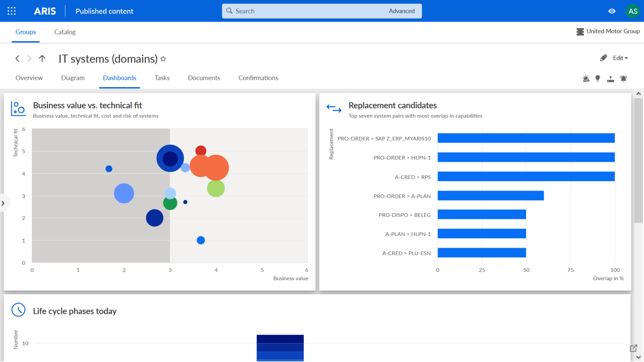Open the app launcher grid icon
Viewport: 644px width, 362px height.
(x=11, y=11)
